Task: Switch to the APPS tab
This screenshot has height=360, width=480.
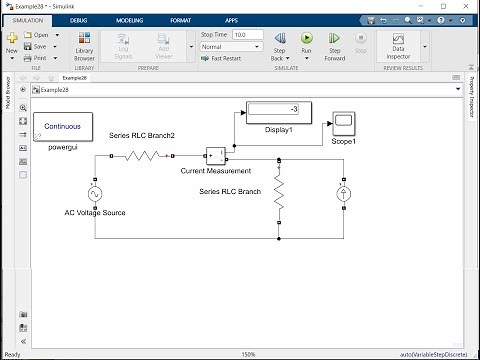Action: tap(231, 20)
